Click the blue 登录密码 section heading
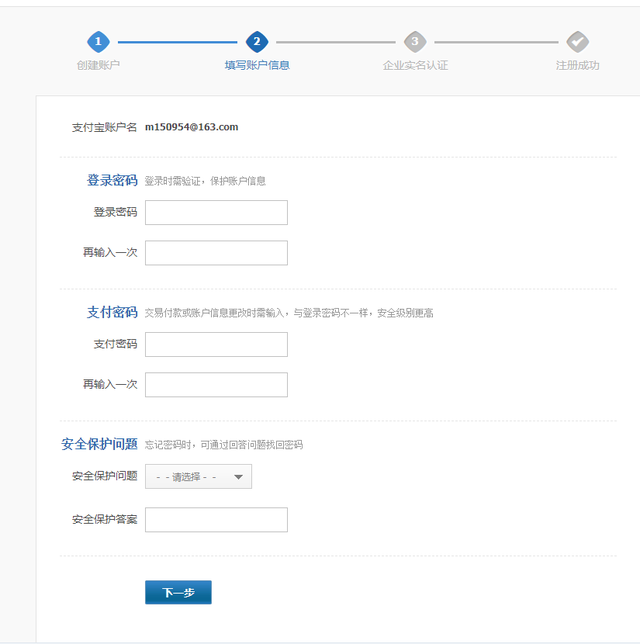 [112, 181]
